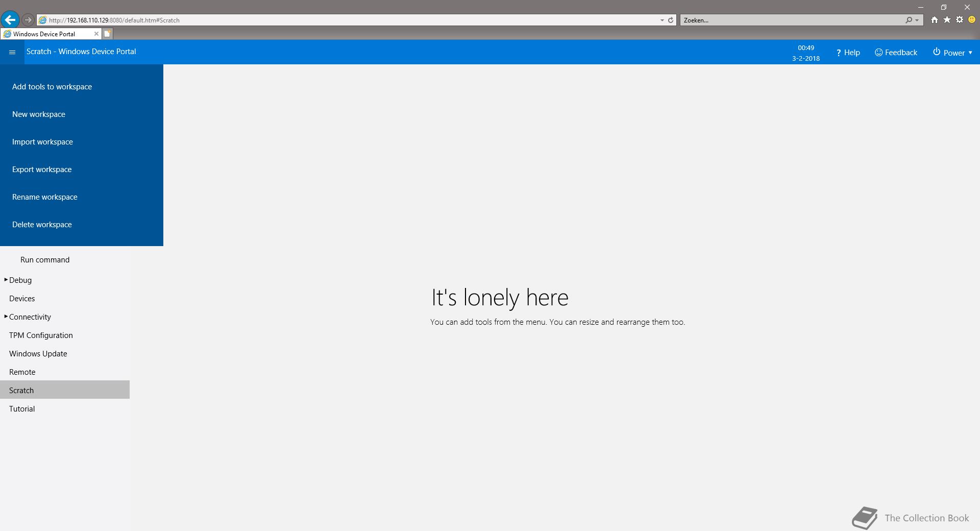Image resolution: width=980 pixels, height=531 pixels.
Task: Open the Power dropdown menu
Action: (x=952, y=53)
